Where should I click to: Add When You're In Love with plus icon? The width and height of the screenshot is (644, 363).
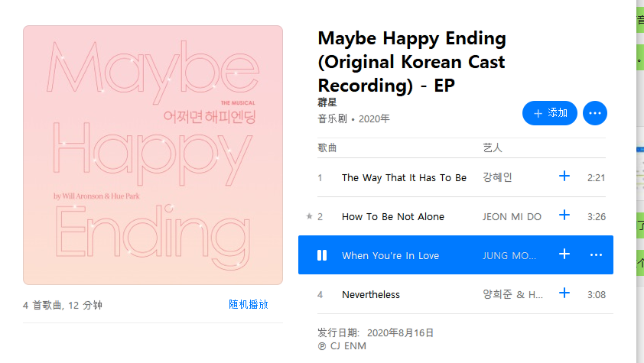564,254
